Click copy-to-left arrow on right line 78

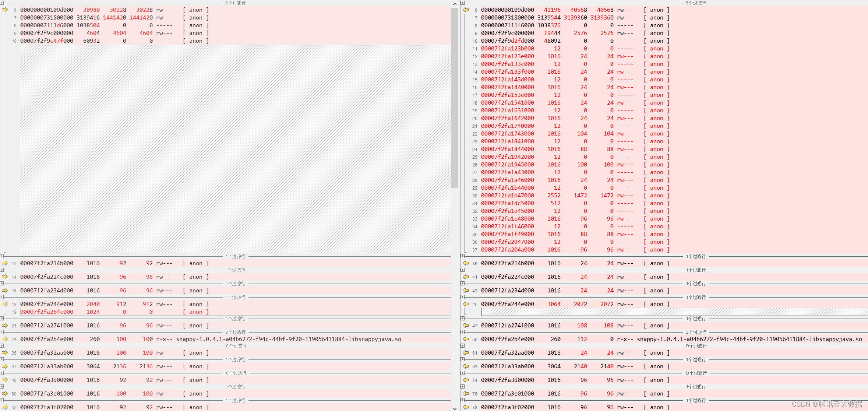[x=466, y=407]
